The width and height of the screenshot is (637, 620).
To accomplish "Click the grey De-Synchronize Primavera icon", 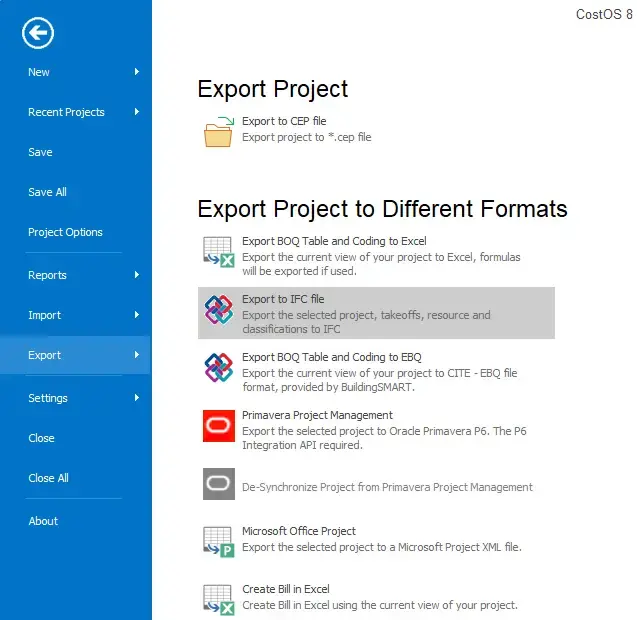I will tap(219, 484).
